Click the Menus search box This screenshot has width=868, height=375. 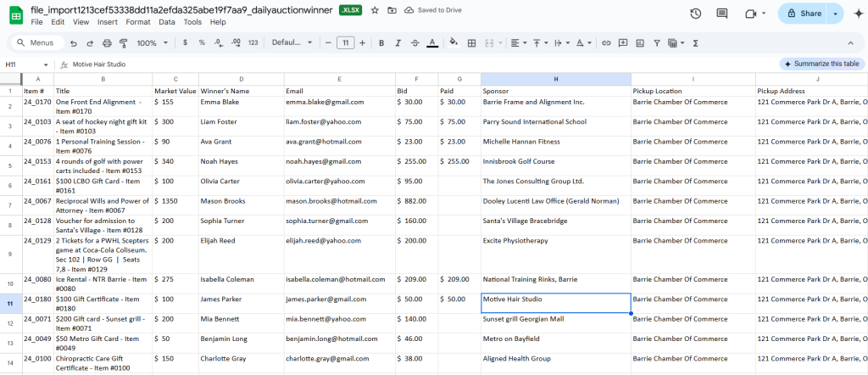pos(38,42)
